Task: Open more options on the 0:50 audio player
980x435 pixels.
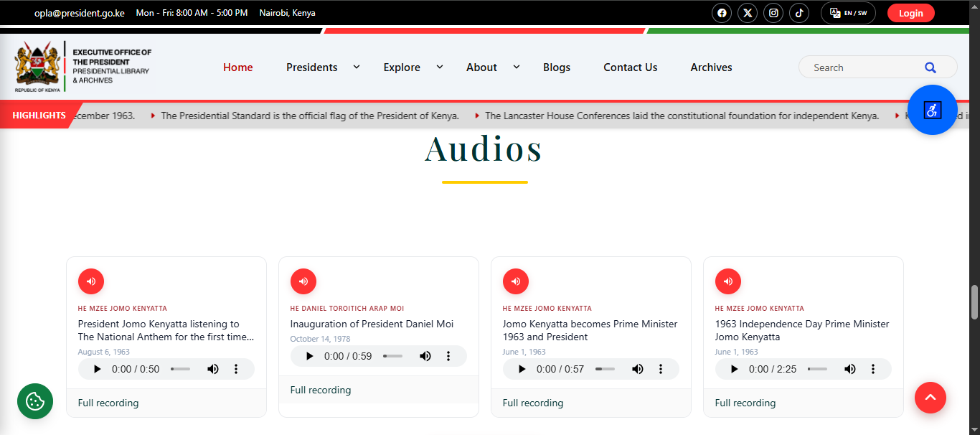Action: click(x=236, y=369)
